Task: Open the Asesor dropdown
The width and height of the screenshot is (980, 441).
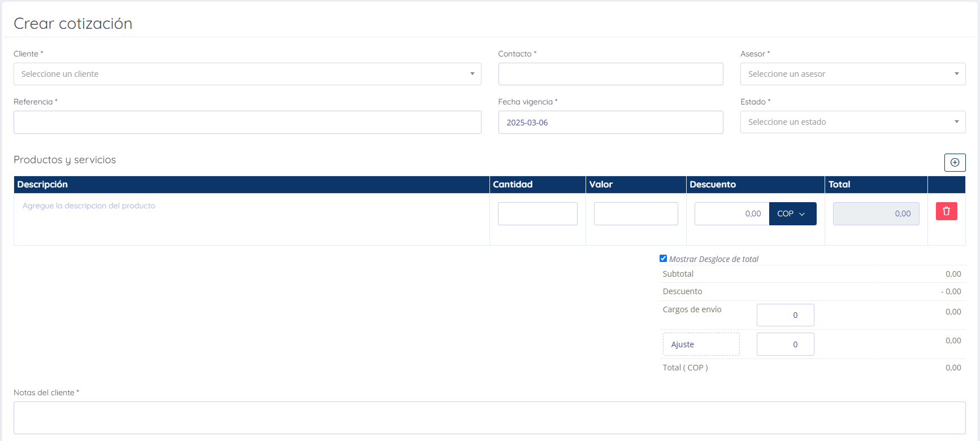Action: pyautogui.click(x=852, y=74)
